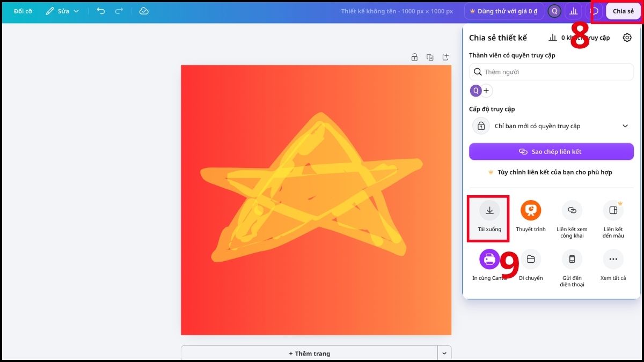The width and height of the screenshot is (644, 362).
Task: Click the Chia sẻ thiết kế panel heading
Action: click(x=498, y=38)
